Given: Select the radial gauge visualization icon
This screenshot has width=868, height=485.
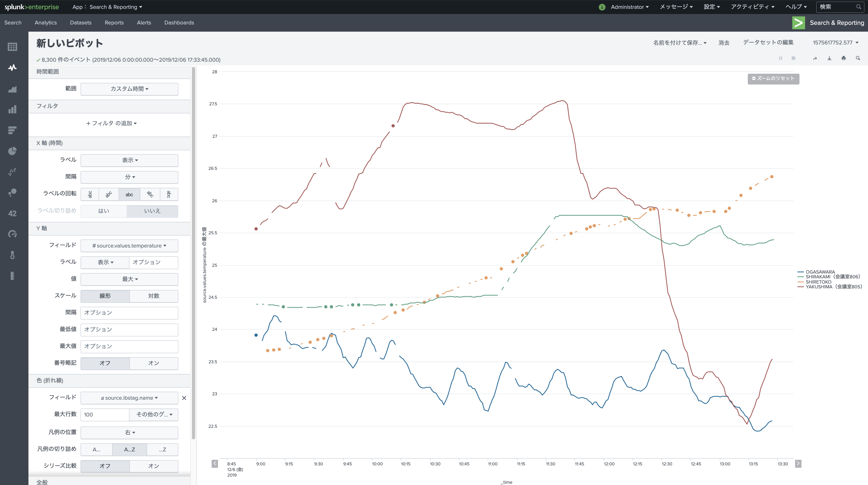Looking at the screenshot, I should 12,234.
